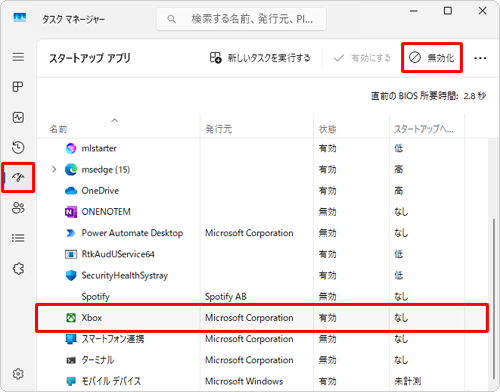Viewport: 500px width, 392px height.
Task: Click 低 impact in mlstarter row
Action: click(x=399, y=148)
